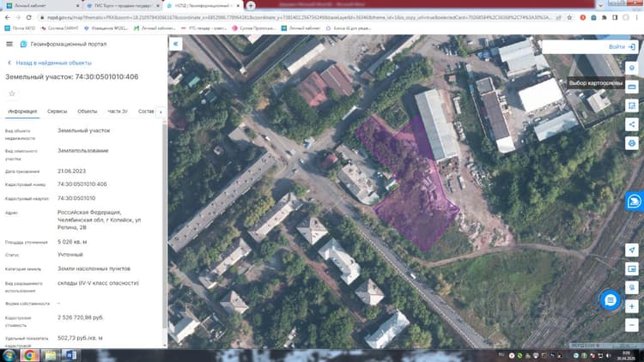The height and width of the screenshot is (362, 644).
Task: Click the browser back arrow
Action: point(8,18)
